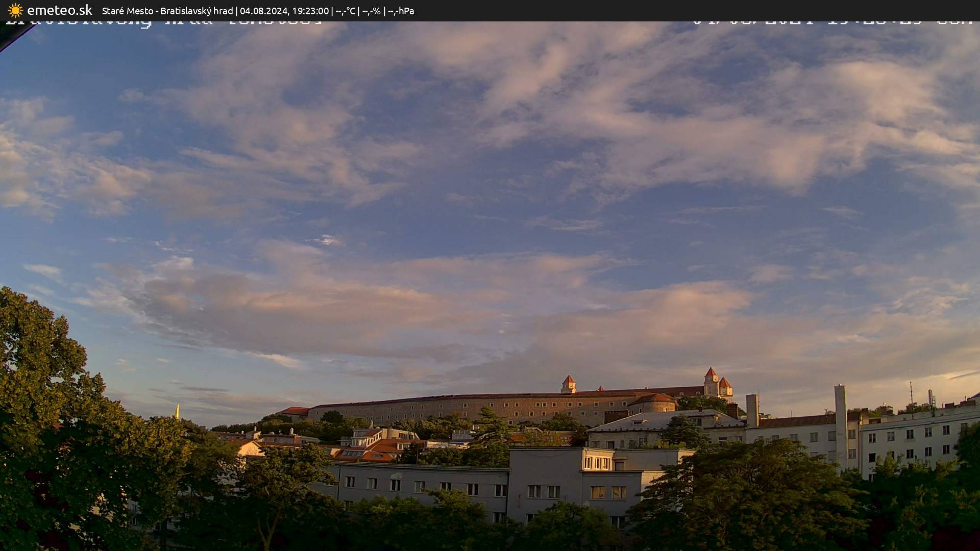
Task: Click the left castle tower with red roof
Action: (568, 384)
